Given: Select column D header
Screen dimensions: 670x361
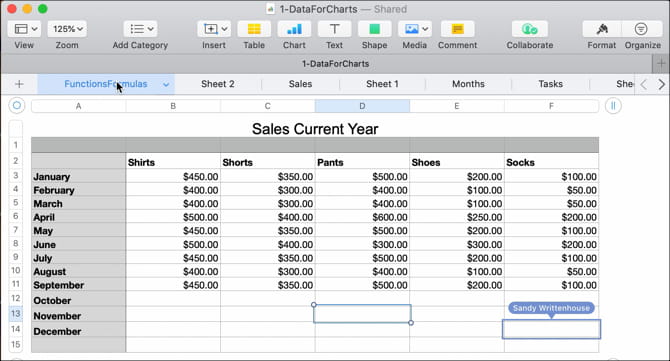Looking at the screenshot, I should [362, 106].
